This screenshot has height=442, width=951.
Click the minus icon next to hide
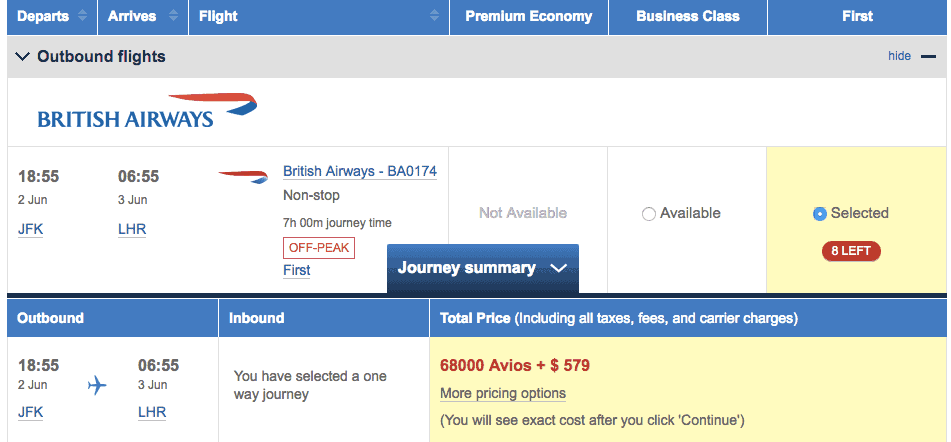928,56
